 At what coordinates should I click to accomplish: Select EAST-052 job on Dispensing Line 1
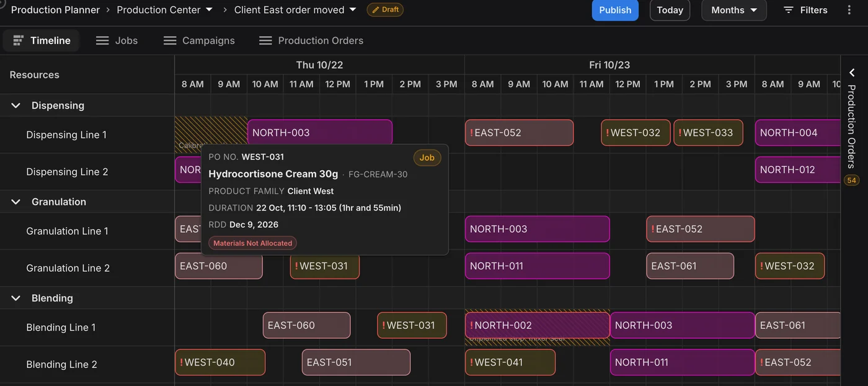click(520, 133)
